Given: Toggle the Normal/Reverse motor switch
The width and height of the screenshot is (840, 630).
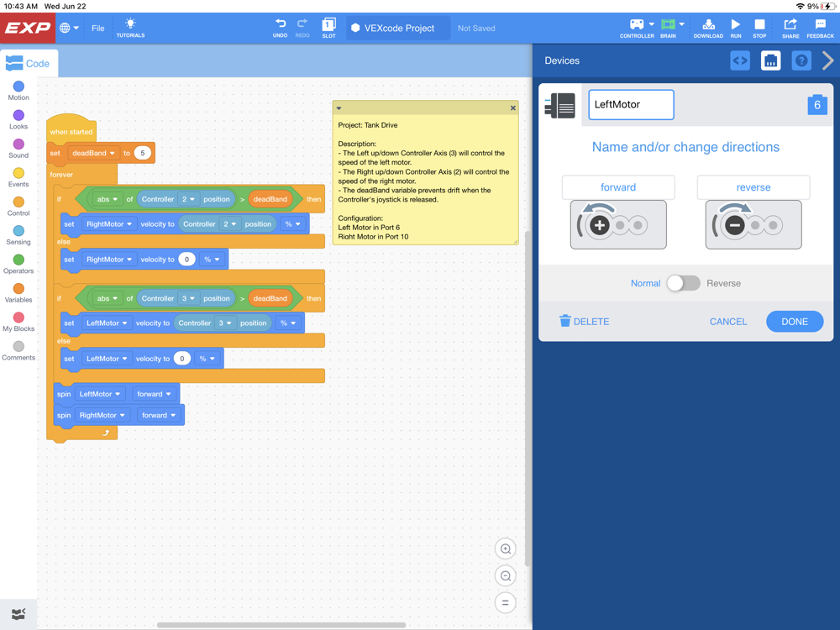Looking at the screenshot, I should (684, 283).
